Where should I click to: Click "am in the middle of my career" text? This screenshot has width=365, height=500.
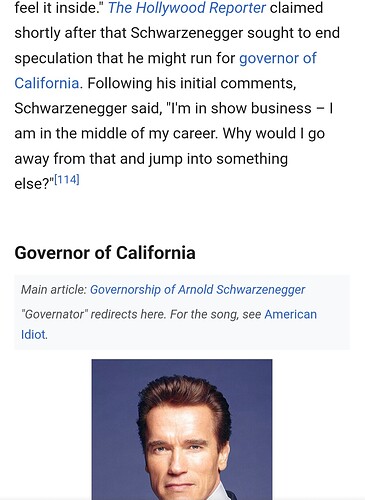[116, 134]
